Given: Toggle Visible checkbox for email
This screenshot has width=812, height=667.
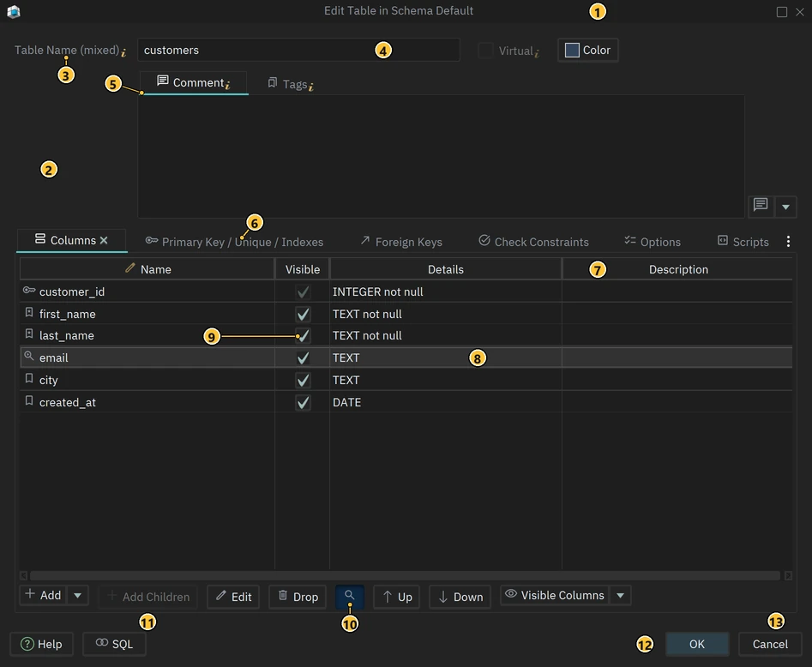Looking at the screenshot, I should [303, 358].
